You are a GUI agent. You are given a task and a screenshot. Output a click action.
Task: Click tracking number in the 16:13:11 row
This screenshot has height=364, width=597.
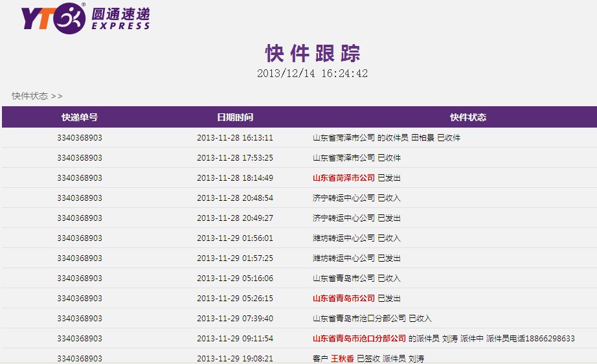click(80, 138)
